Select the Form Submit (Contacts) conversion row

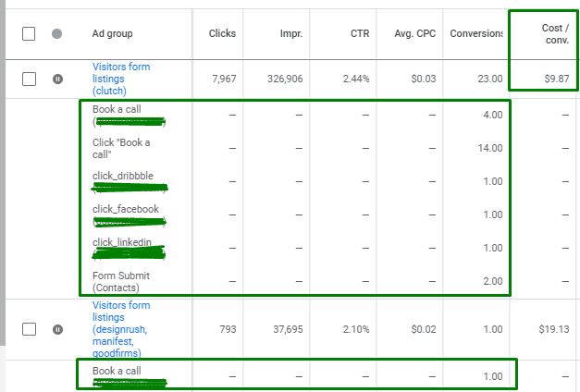120,280
